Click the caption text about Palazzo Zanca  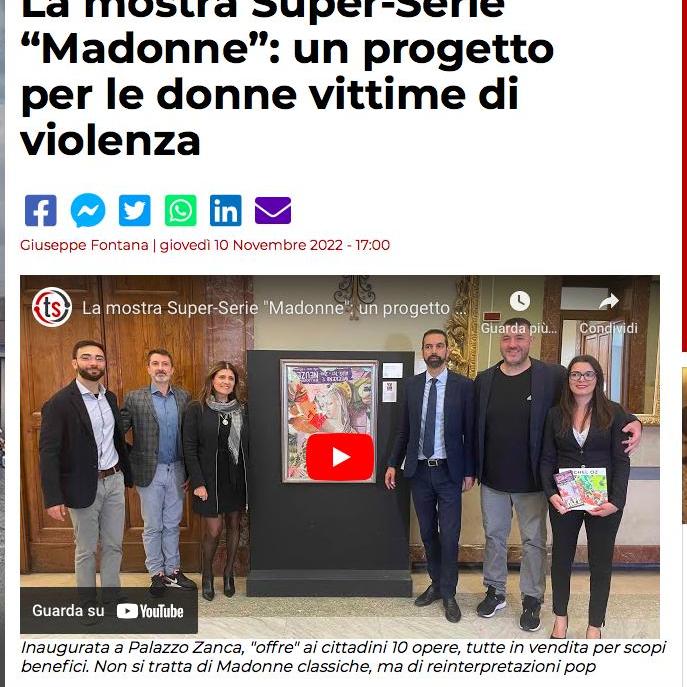tap(343, 657)
